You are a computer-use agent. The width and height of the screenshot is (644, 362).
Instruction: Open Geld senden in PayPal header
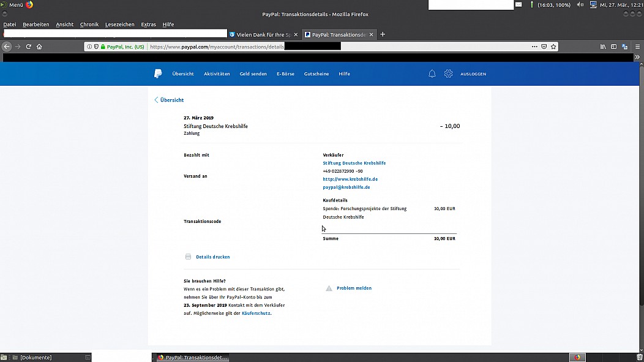pos(253,74)
